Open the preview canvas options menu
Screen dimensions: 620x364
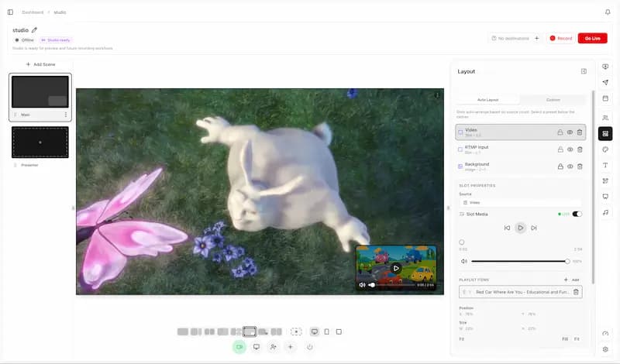[x=437, y=95]
